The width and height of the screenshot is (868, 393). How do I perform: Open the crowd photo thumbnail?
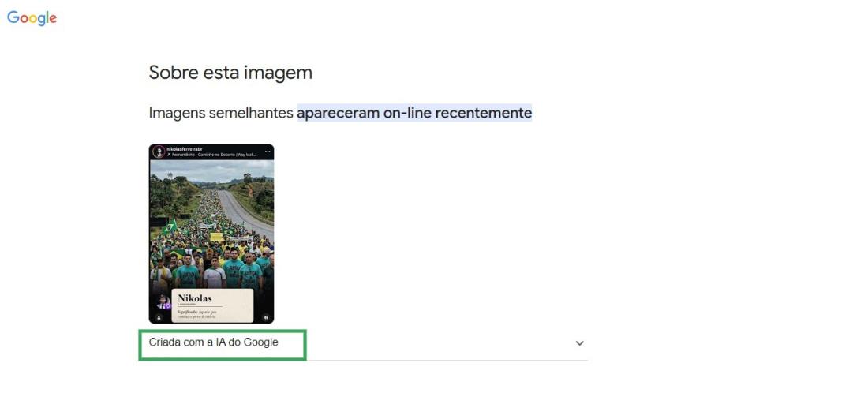tap(211, 234)
